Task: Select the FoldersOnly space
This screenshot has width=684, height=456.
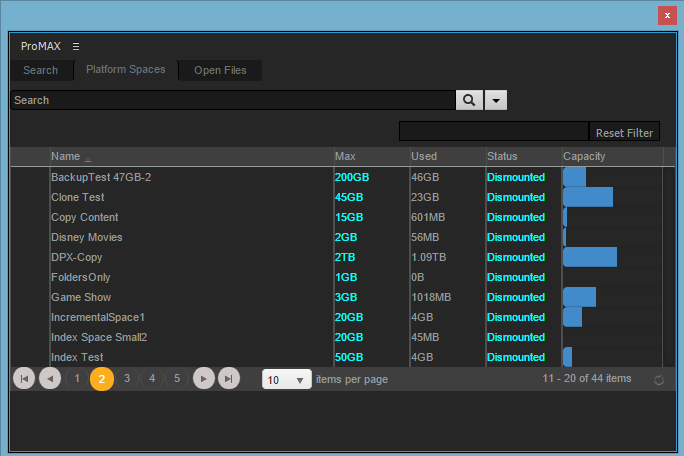Action: point(81,278)
